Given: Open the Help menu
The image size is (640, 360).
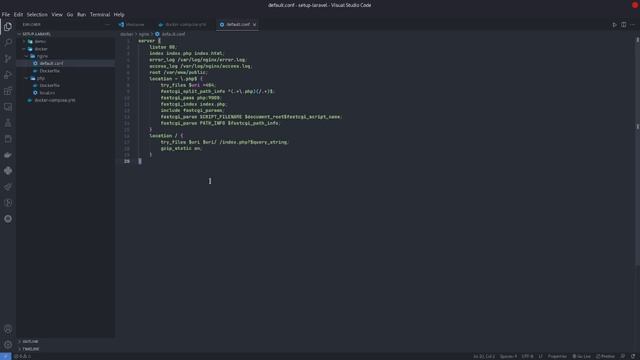Looking at the screenshot, I should pos(119,14).
